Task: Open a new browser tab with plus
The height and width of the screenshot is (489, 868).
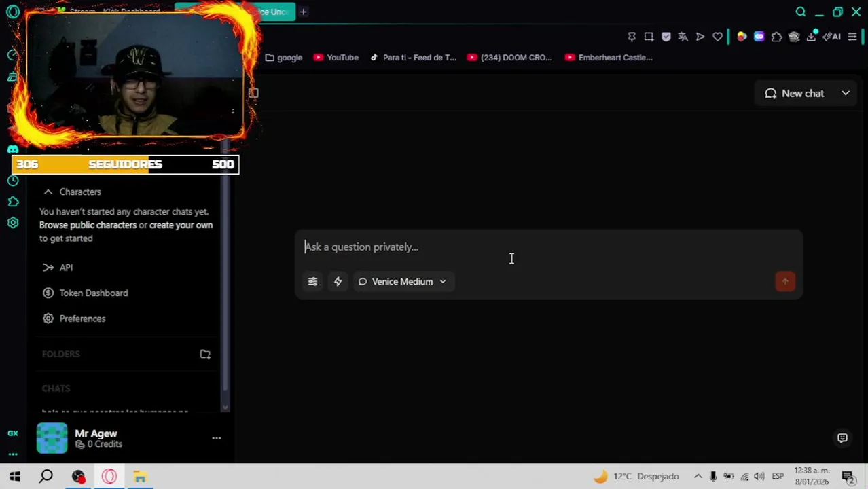Action: [x=304, y=12]
